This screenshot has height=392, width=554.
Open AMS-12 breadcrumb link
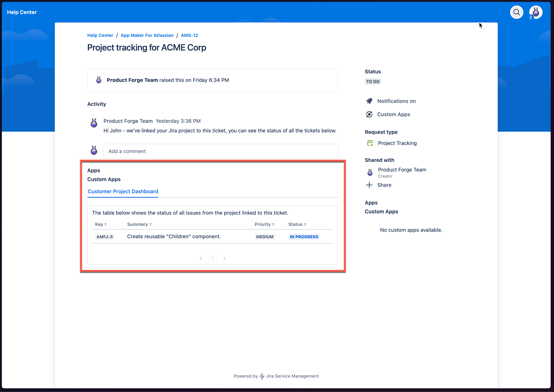coord(189,35)
